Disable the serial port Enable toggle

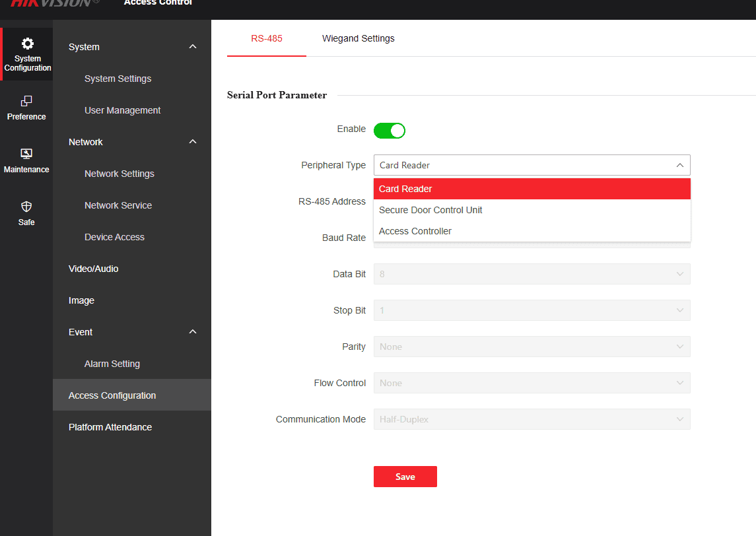tap(389, 130)
